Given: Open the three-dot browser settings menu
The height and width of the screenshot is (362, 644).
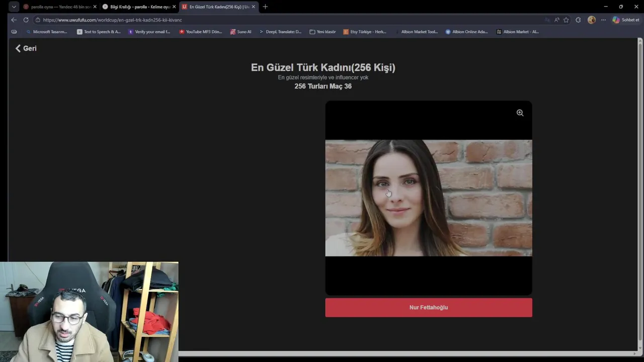Looking at the screenshot, I should click(x=603, y=20).
